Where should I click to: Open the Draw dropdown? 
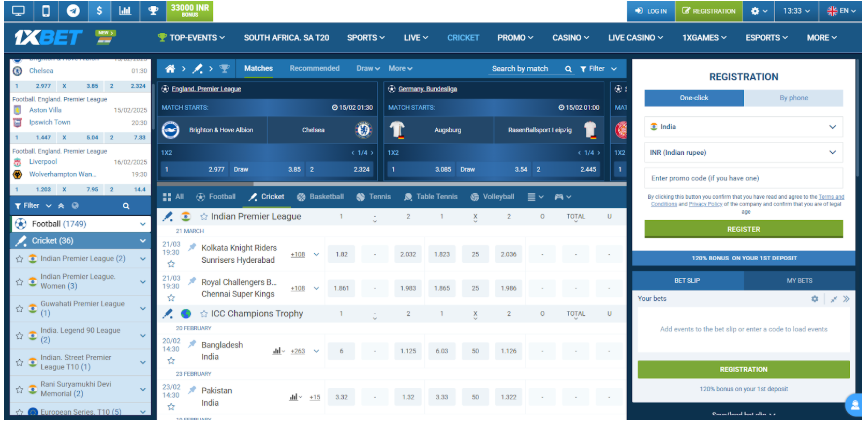click(x=368, y=69)
